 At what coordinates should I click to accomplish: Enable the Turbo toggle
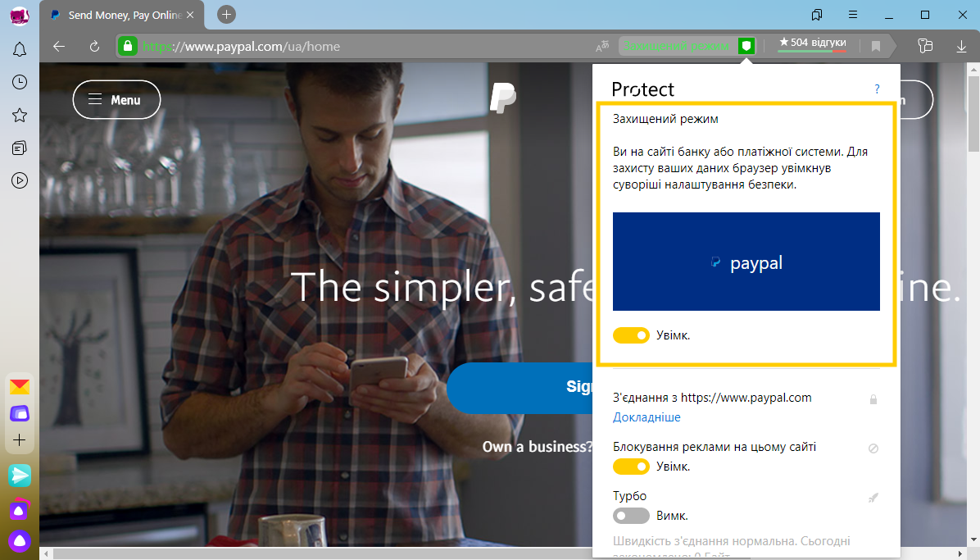click(x=631, y=517)
